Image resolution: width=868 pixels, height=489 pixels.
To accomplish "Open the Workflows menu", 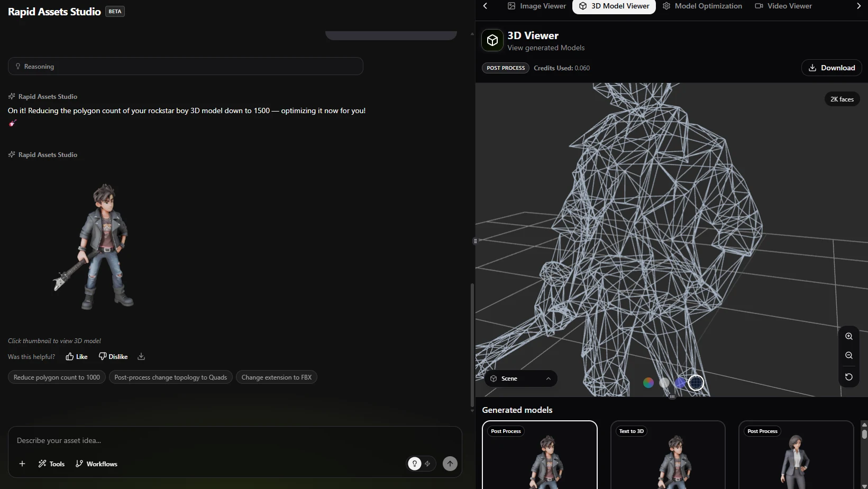I will (x=96, y=464).
